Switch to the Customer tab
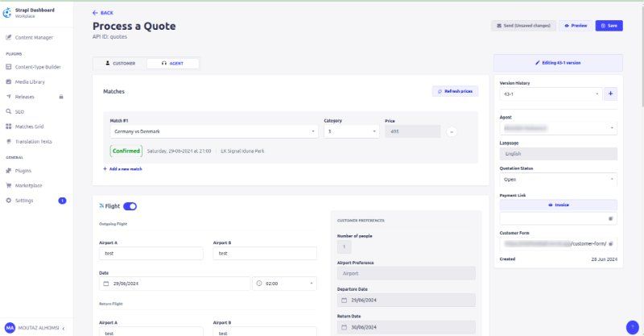This screenshot has height=336, width=644. click(x=120, y=64)
